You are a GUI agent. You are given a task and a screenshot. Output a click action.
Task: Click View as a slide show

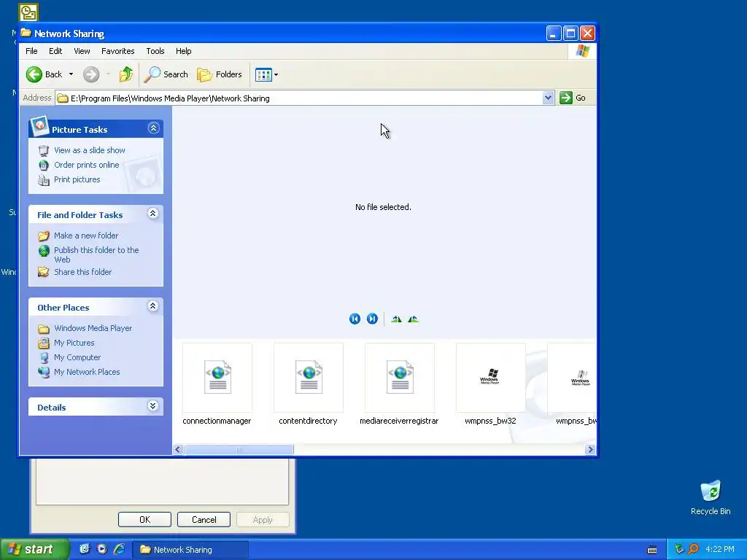tap(90, 150)
